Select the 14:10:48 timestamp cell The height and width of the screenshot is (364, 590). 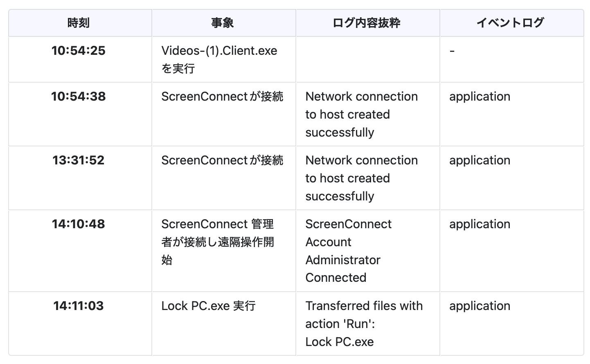(79, 224)
